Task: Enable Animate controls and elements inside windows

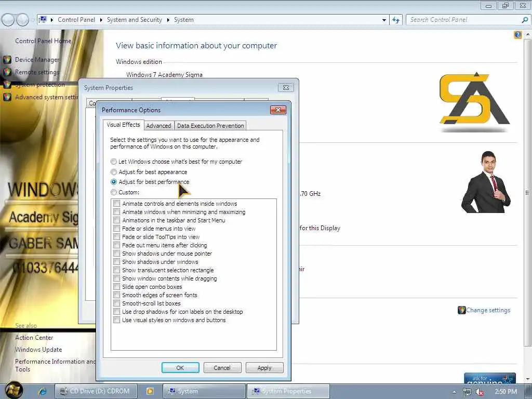Action: [x=117, y=204]
